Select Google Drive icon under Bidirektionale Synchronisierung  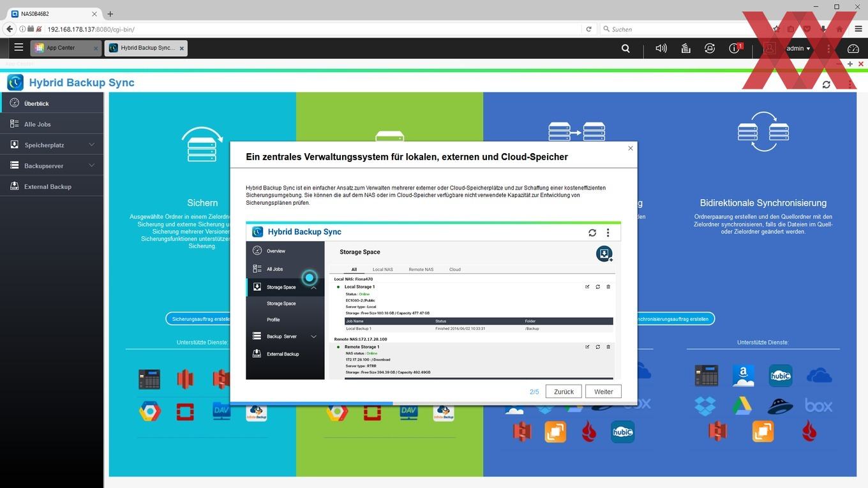743,405
